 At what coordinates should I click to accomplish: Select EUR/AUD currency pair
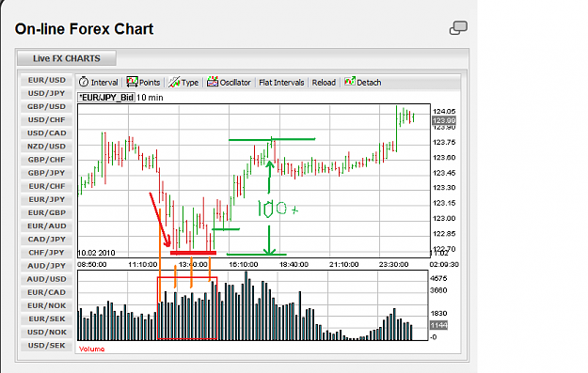point(46,226)
